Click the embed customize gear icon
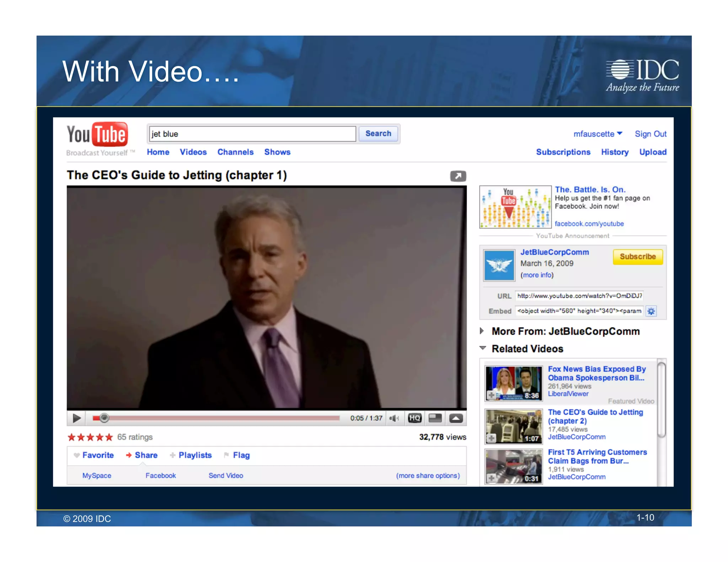728x562 pixels. click(x=651, y=311)
